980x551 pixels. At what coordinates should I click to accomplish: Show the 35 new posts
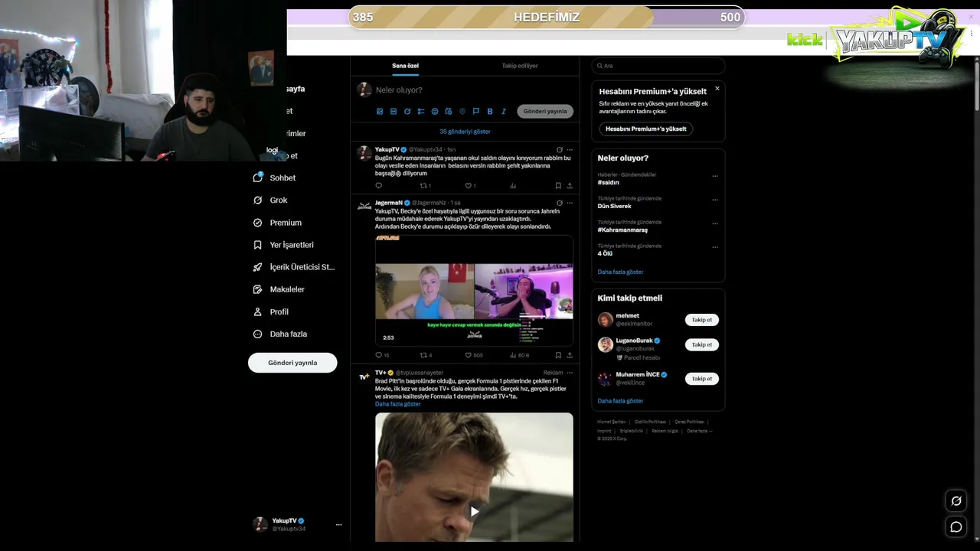465,132
